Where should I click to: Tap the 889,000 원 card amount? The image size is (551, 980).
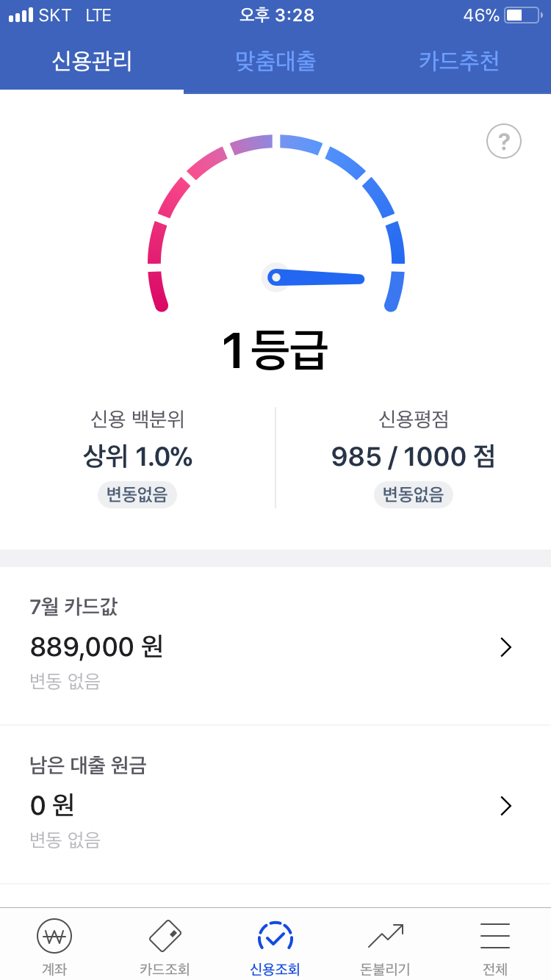96,647
